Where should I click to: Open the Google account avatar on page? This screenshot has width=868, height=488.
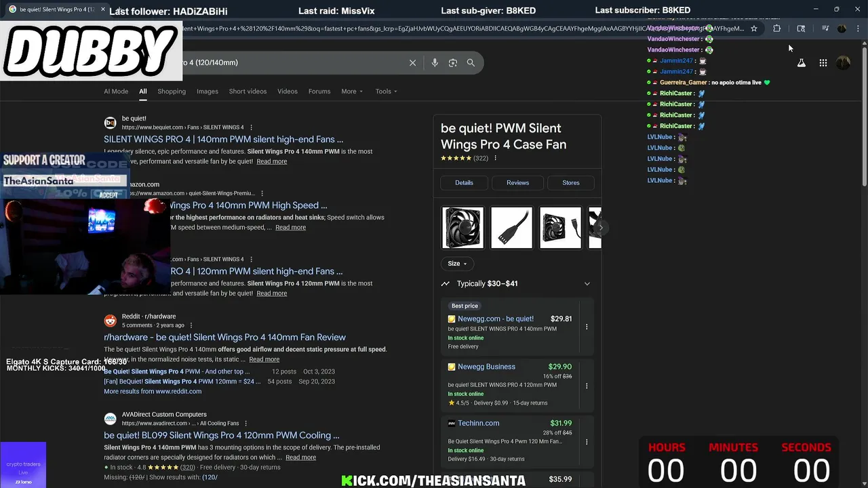pos(844,62)
